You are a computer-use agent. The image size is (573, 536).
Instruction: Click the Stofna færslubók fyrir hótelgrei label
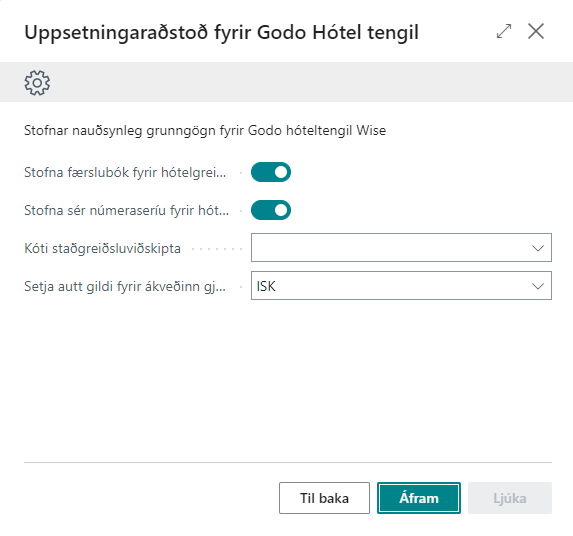[x=125, y=172]
